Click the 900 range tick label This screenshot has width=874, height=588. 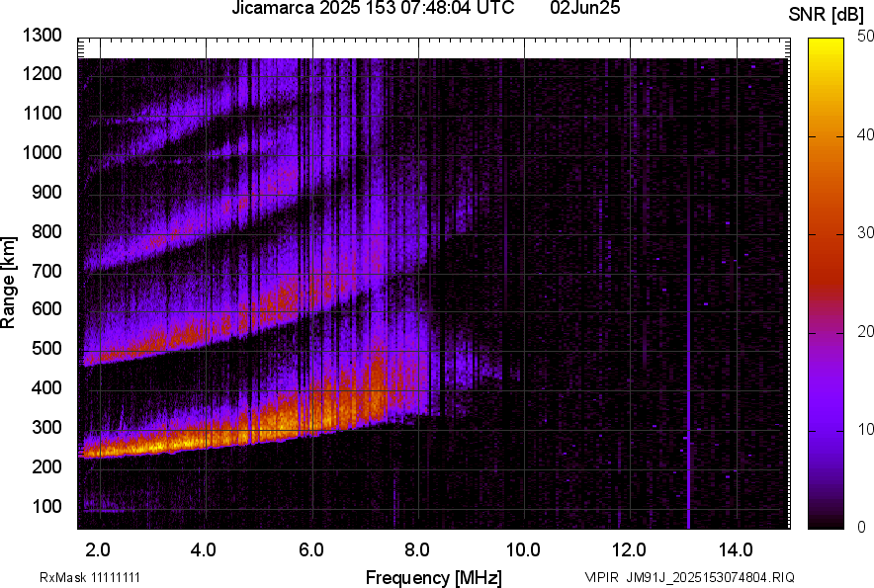point(46,193)
